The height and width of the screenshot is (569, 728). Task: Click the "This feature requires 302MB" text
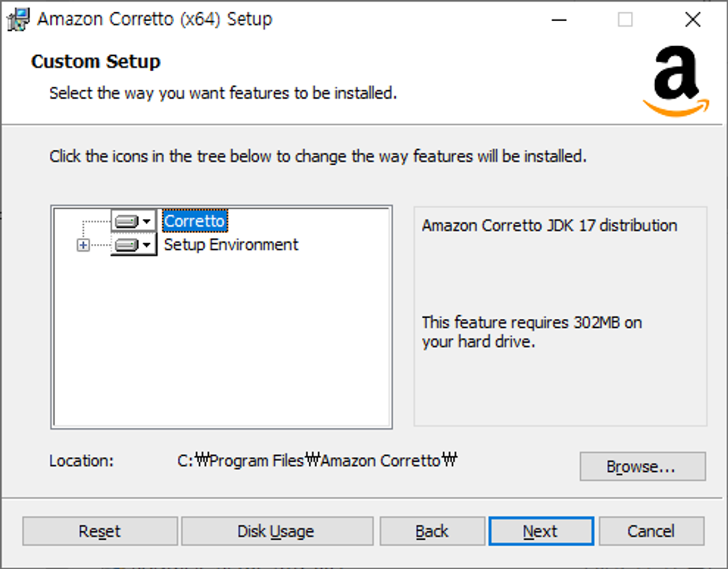tap(531, 332)
